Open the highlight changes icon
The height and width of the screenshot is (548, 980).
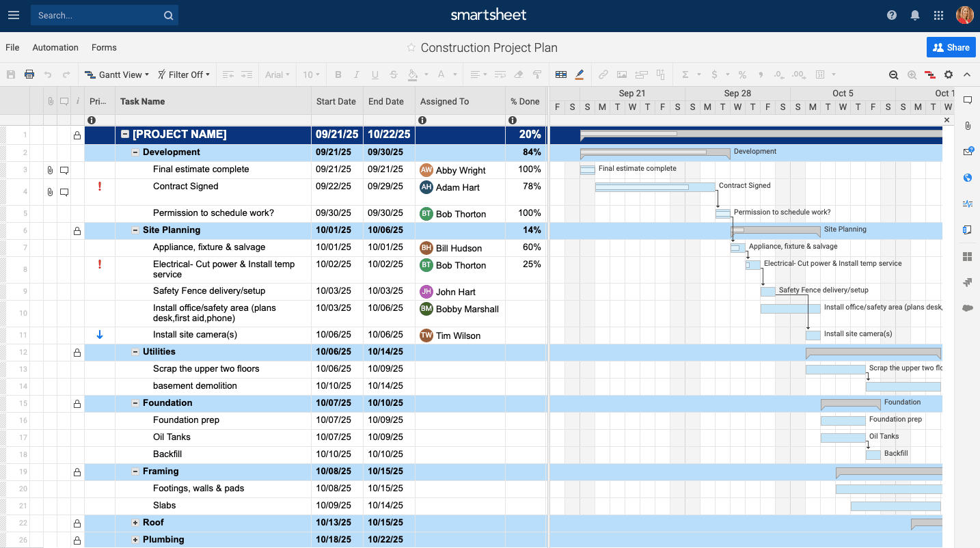point(580,74)
